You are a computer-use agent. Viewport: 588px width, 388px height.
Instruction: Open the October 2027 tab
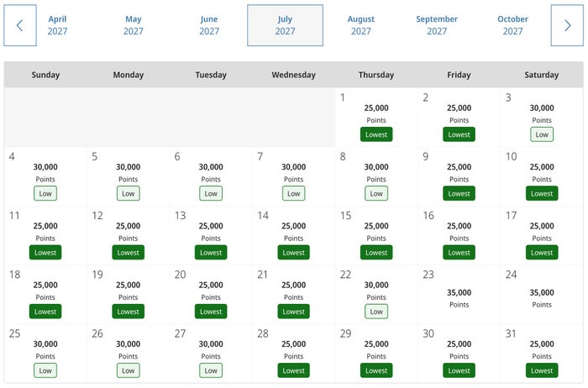(512, 25)
